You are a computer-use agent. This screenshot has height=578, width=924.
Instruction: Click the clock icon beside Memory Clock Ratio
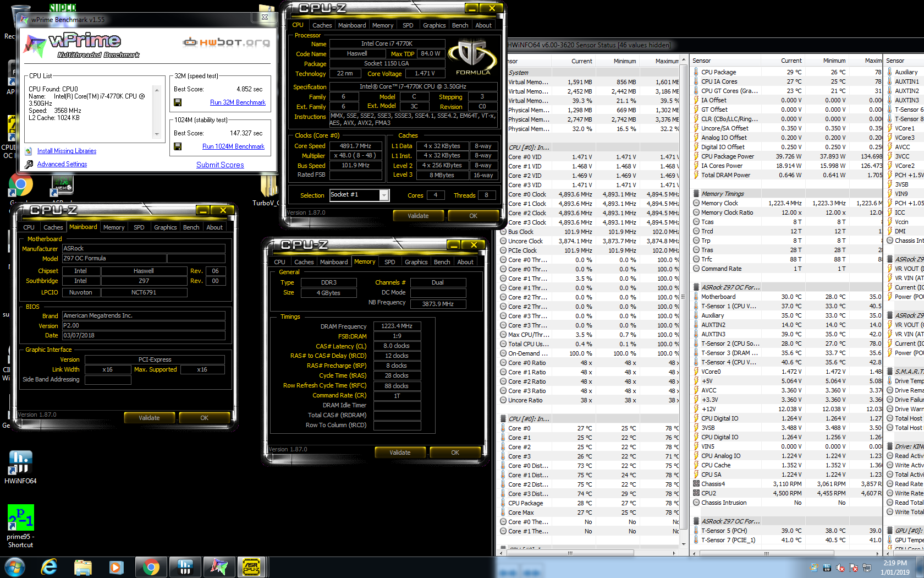[x=696, y=212]
